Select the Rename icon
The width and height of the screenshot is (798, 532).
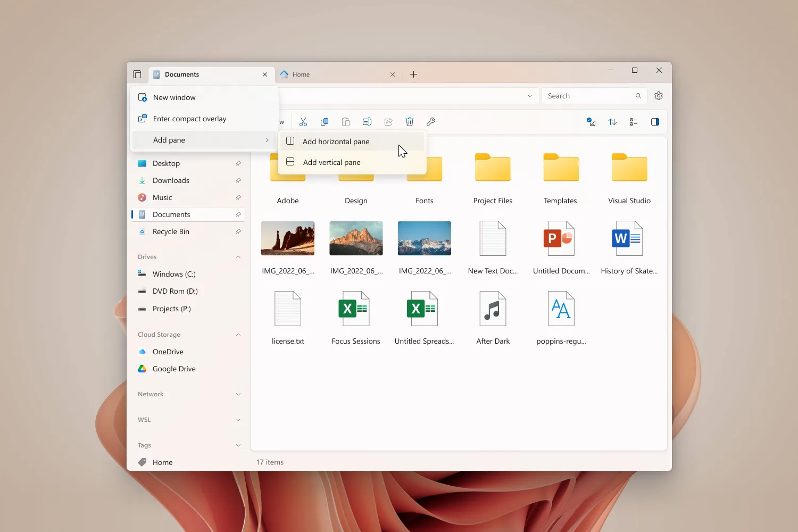(x=367, y=122)
